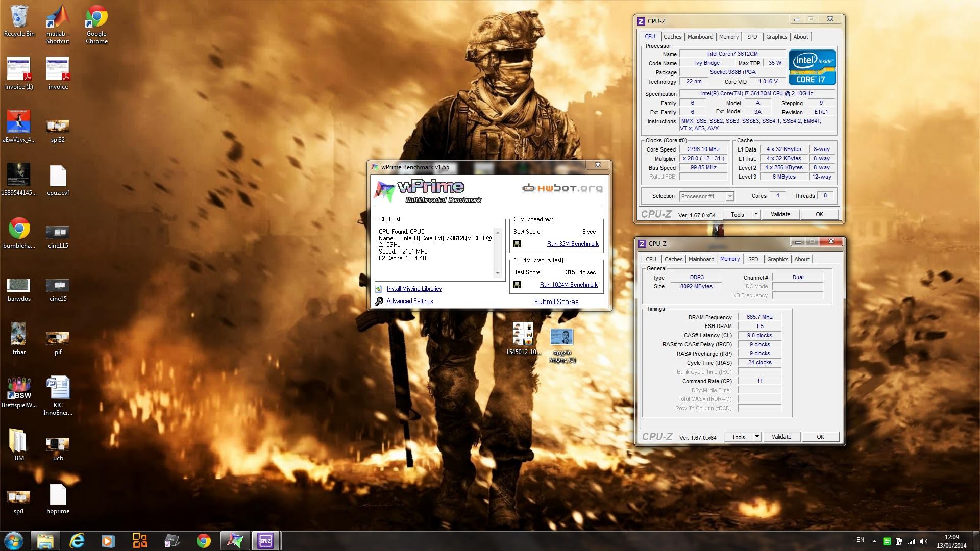Open the matlab Shortcut desktop icon
The image size is (980, 551).
pyautogui.click(x=58, y=24)
